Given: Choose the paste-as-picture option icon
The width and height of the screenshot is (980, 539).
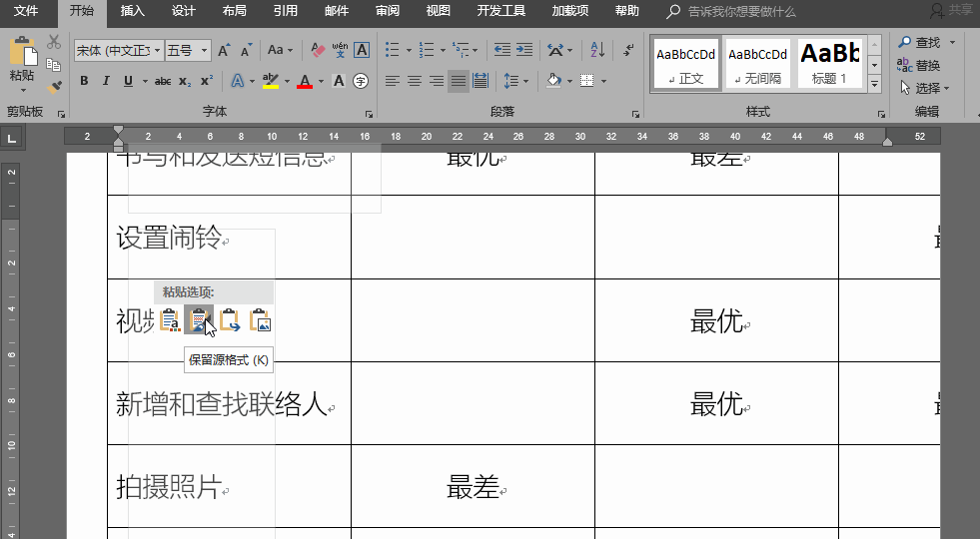Looking at the screenshot, I should click(260, 319).
